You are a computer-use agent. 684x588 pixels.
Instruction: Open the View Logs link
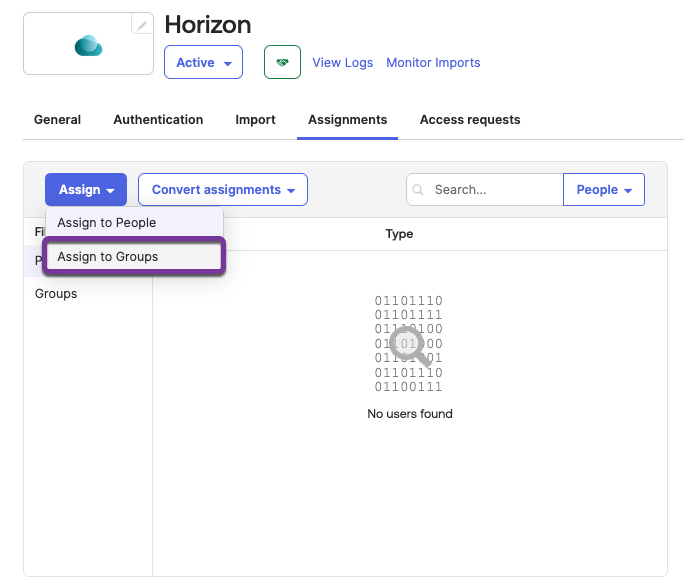[x=342, y=62]
